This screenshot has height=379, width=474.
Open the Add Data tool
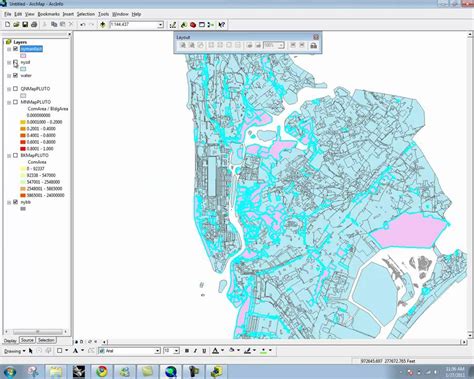103,25
